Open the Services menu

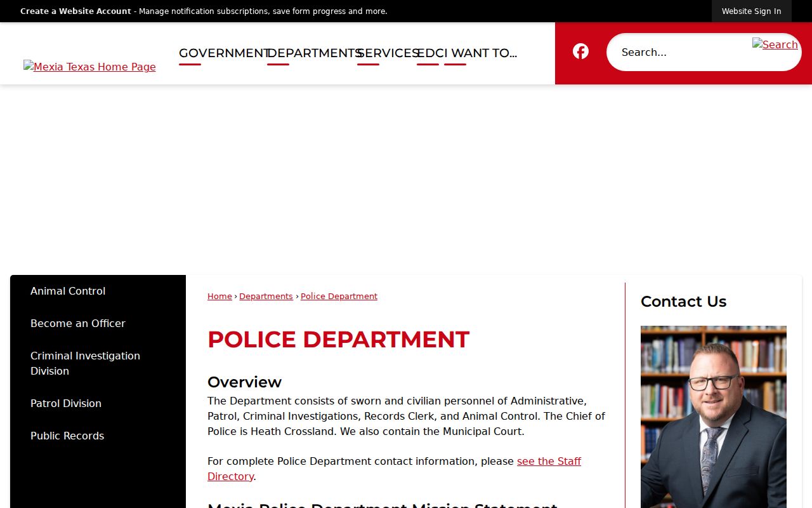click(x=388, y=53)
